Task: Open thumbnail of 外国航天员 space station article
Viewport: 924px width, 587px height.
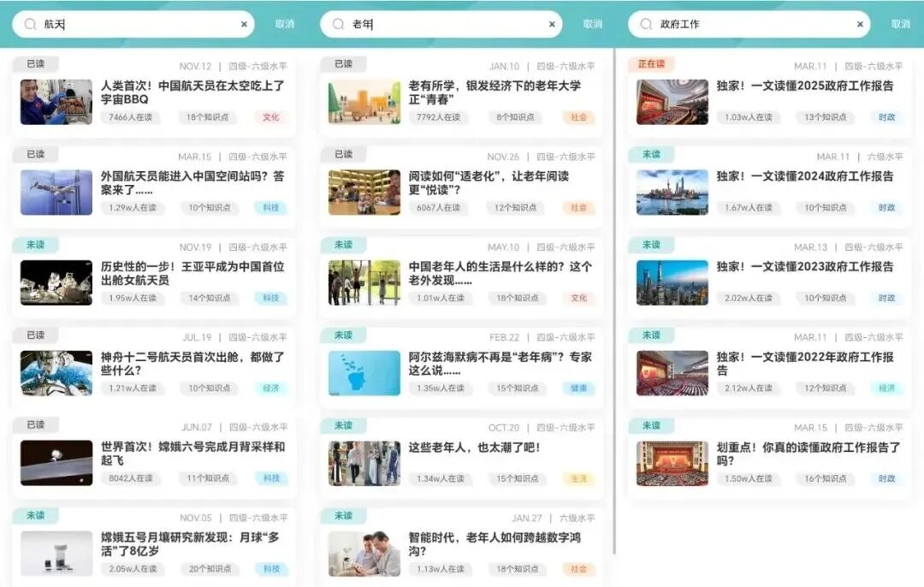Action: pyautogui.click(x=56, y=193)
